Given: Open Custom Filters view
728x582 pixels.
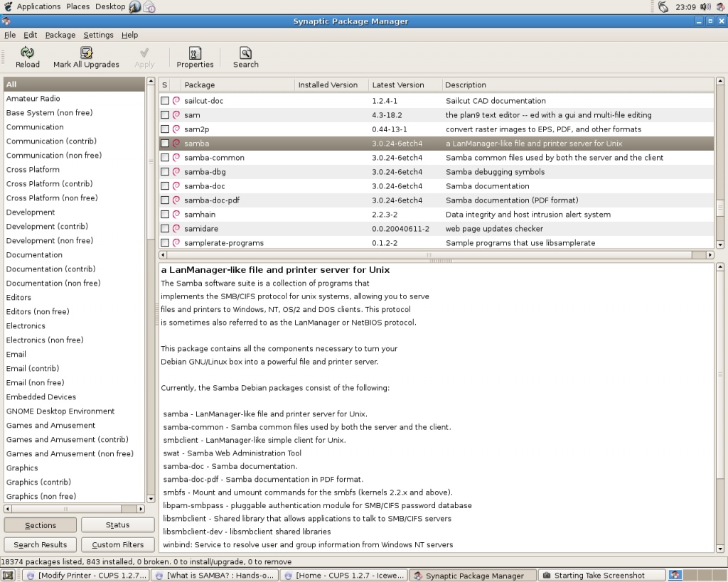Looking at the screenshot, I should 117,544.
